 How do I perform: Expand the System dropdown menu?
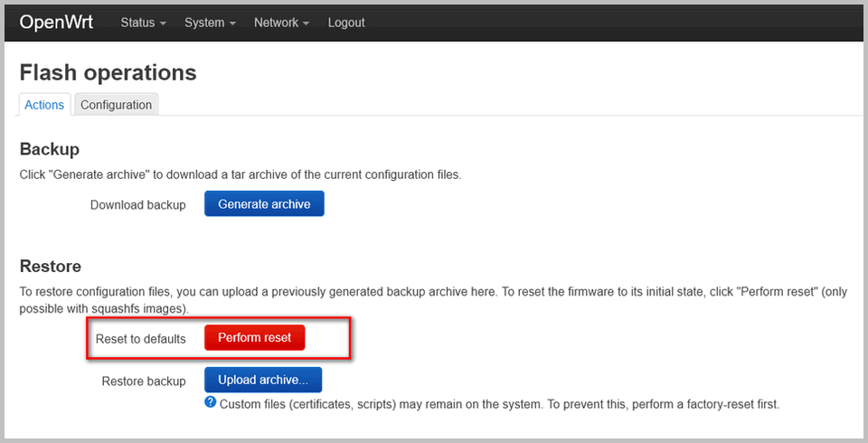(x=210, y=23)
